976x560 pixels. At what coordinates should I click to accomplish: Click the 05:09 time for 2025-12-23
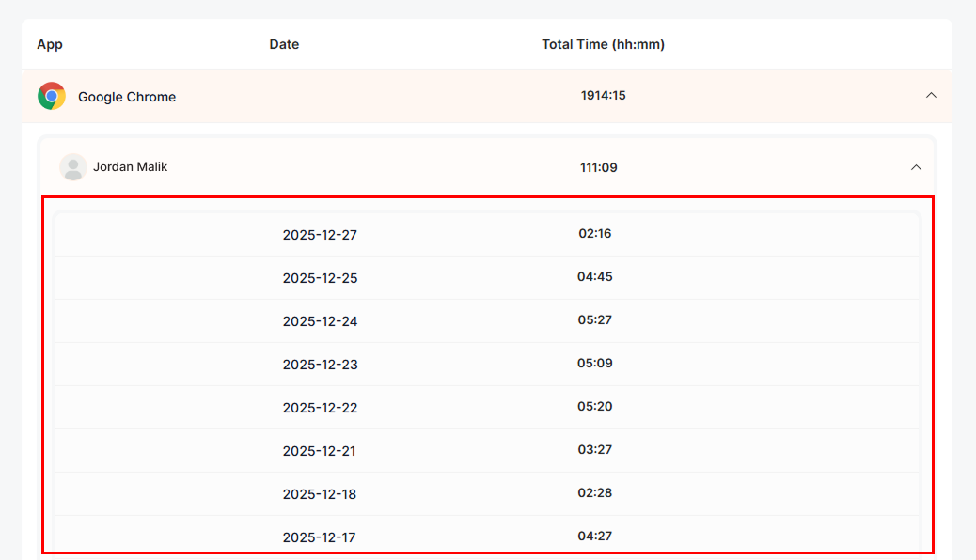pos(594,364)
